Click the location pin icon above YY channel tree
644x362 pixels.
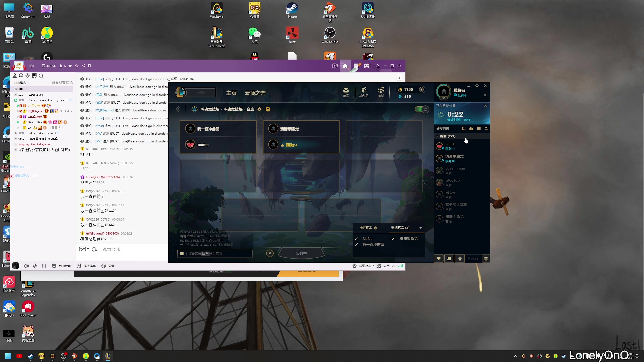click(x=28, y=76)
